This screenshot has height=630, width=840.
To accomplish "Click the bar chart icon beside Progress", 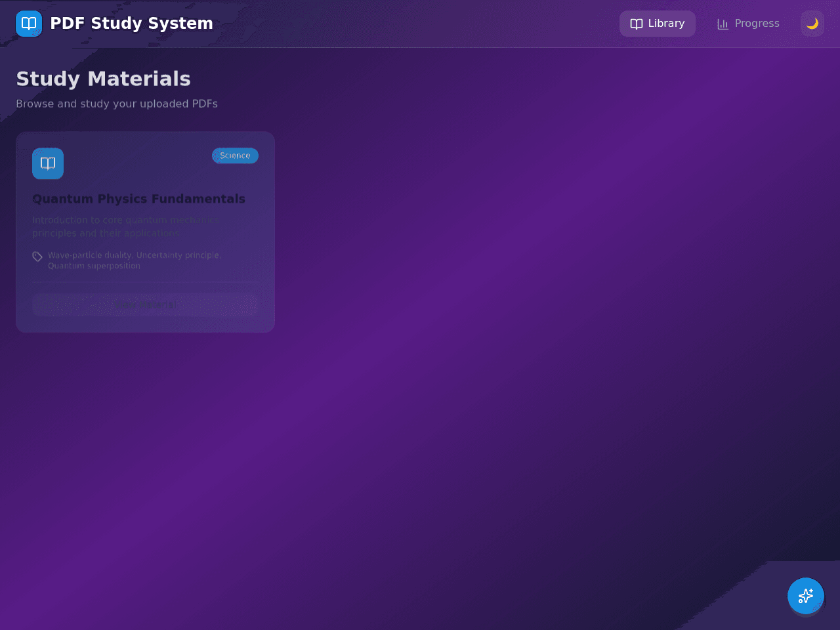I will (x=723, y=24).
